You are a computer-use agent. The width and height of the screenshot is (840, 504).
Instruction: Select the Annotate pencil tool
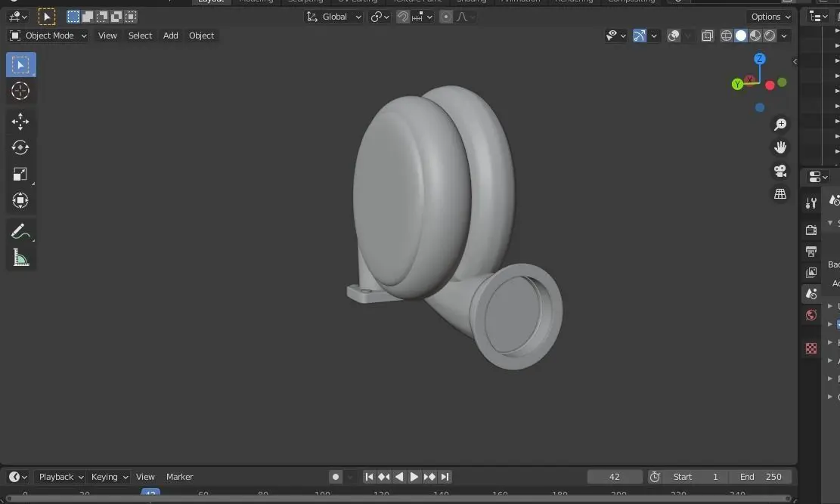pos(20,231)
